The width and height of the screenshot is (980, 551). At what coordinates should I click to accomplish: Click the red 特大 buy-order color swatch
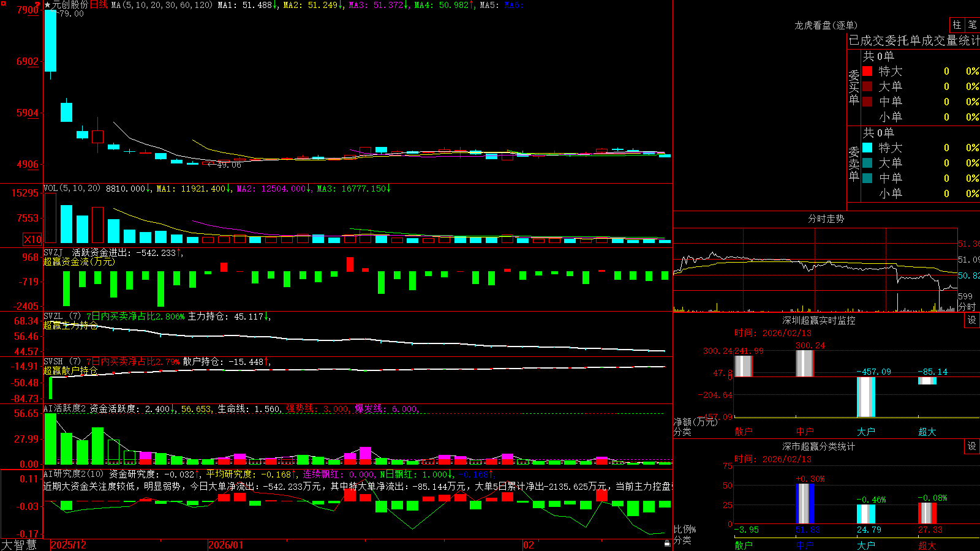867,71
